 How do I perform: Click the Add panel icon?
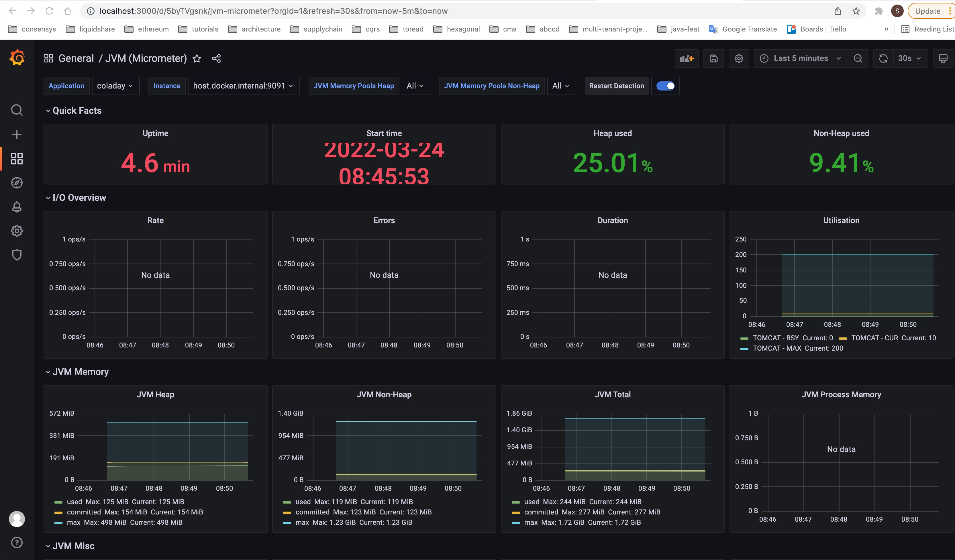(x=686, y=58)
